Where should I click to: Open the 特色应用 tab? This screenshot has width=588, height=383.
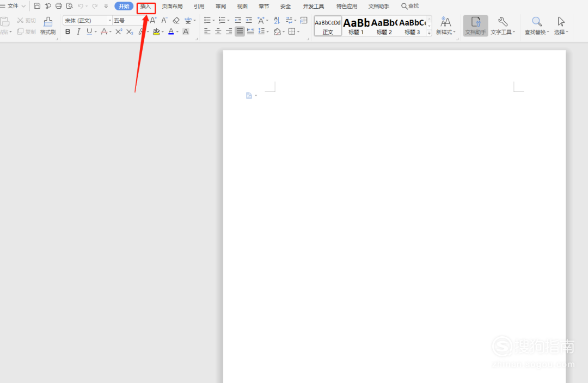[346, 7]
